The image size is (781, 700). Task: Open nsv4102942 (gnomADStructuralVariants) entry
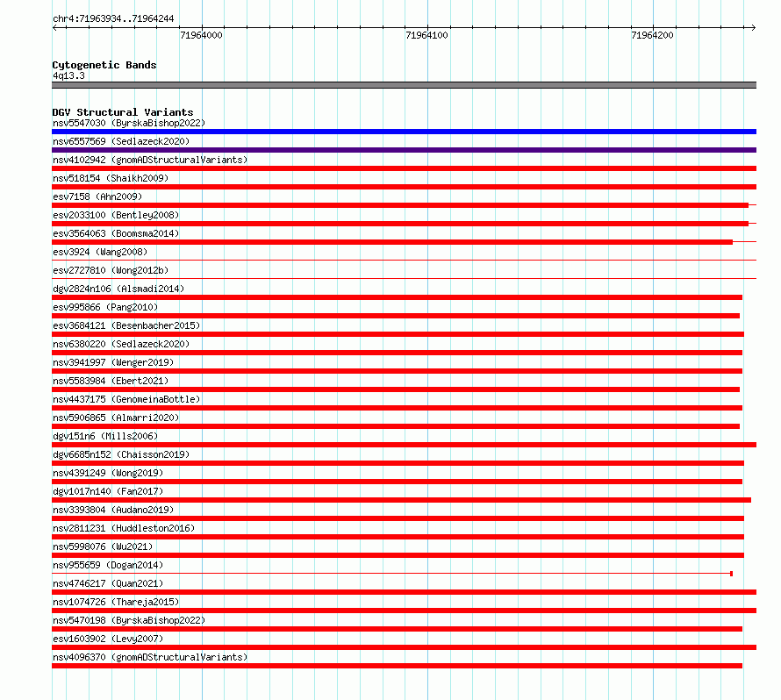[150, 160]
